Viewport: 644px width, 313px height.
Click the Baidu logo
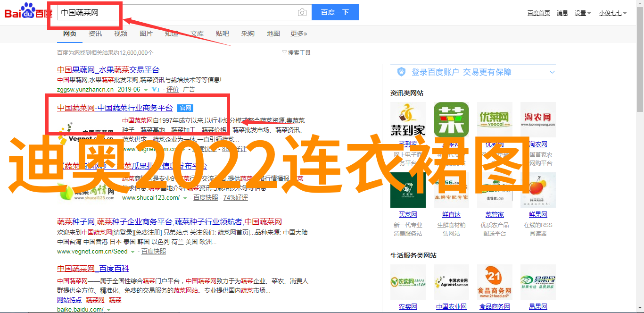[28, 10]
